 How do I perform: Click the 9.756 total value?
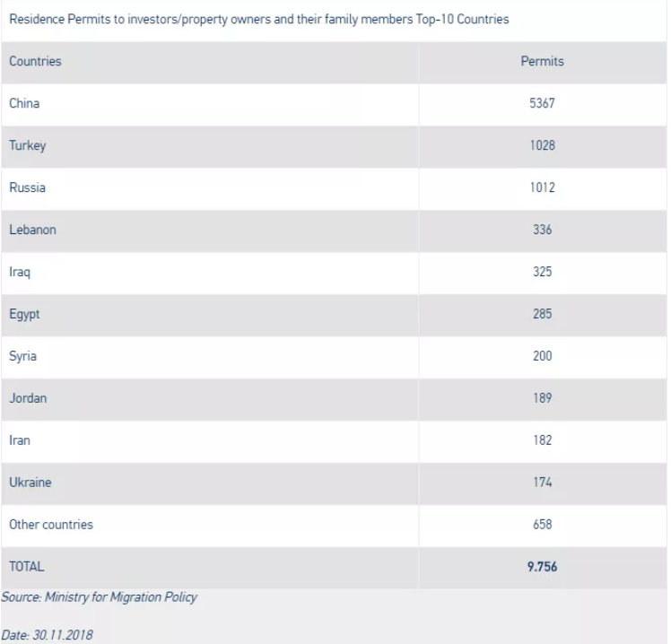tap(542, 567)
